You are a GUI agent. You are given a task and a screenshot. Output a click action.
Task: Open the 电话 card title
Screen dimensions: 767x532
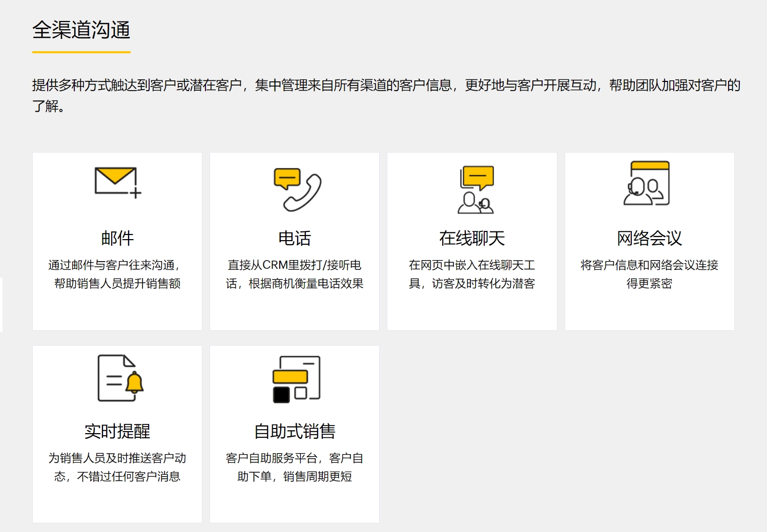[295, 238]
